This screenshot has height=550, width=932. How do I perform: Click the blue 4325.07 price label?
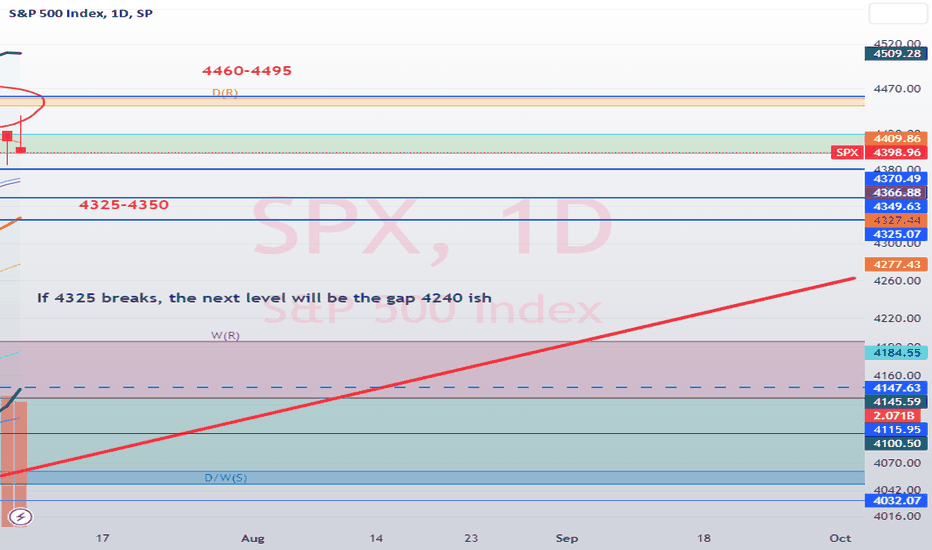pyautogui.click(x=896, y=234)
